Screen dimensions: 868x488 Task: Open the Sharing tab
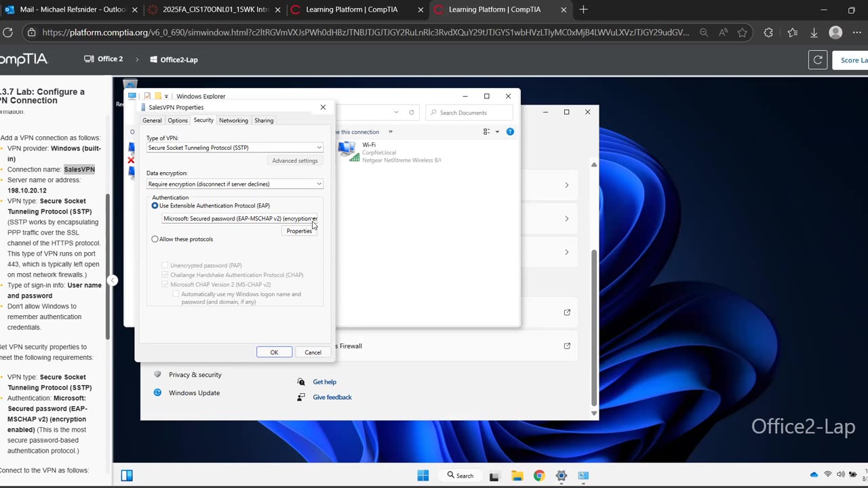click(264, 121)
